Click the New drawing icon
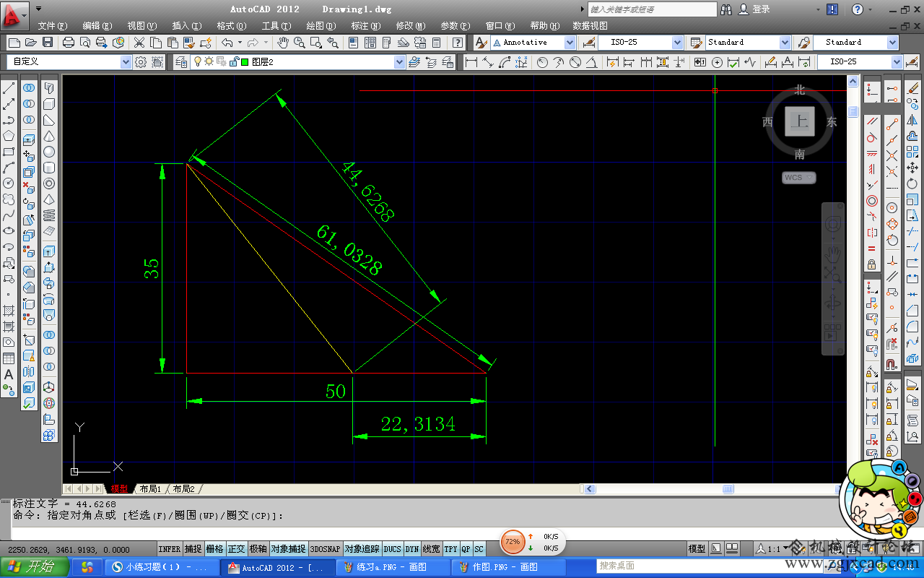 14,43
